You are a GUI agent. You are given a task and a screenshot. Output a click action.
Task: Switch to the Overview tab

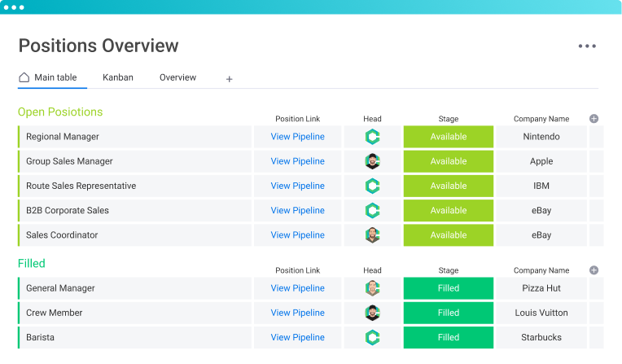tap(177, 77)
